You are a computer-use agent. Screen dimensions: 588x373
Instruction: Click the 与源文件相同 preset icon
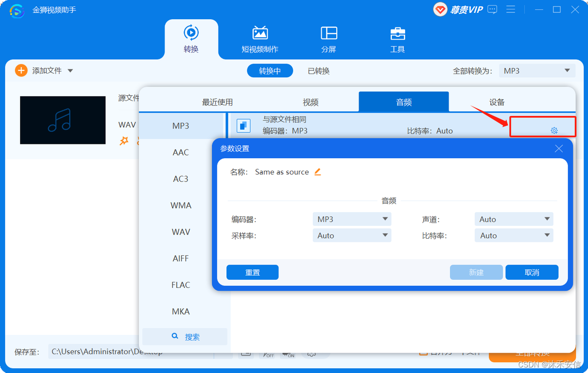pyautogui.click(x=243, y=125)
